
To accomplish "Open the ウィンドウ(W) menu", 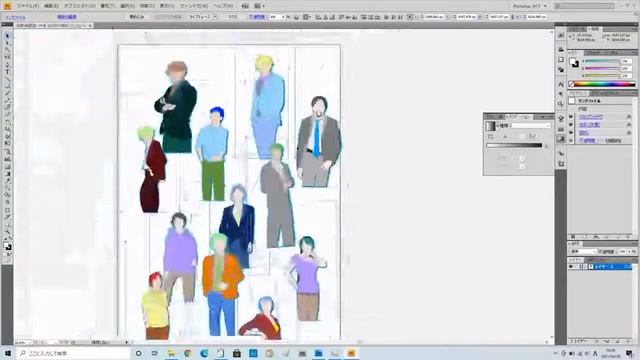I will (194, 6).
